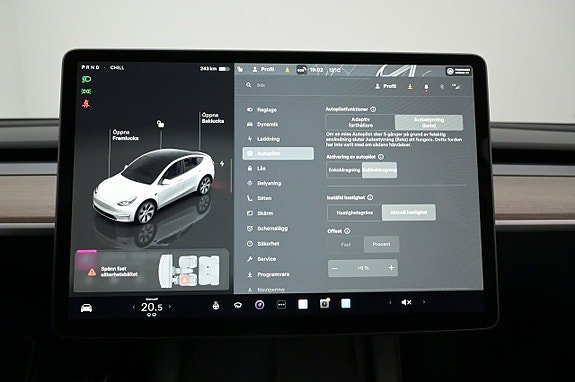Select Adaptiv farthållare option

tap(360, 122)
